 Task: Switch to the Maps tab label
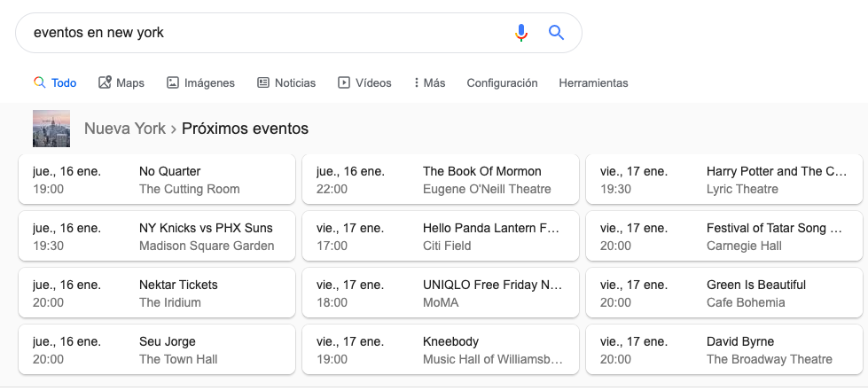pyautogui.click(x=130, y=83)
